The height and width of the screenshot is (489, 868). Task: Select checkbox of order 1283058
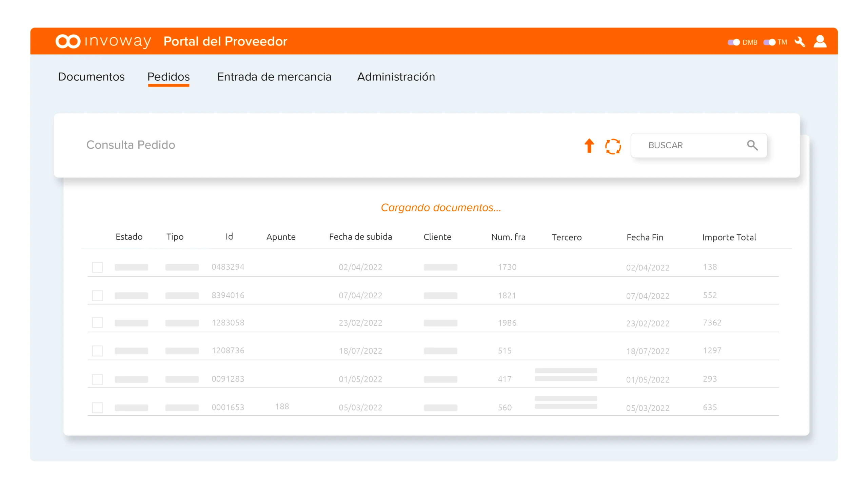point(98,323)
